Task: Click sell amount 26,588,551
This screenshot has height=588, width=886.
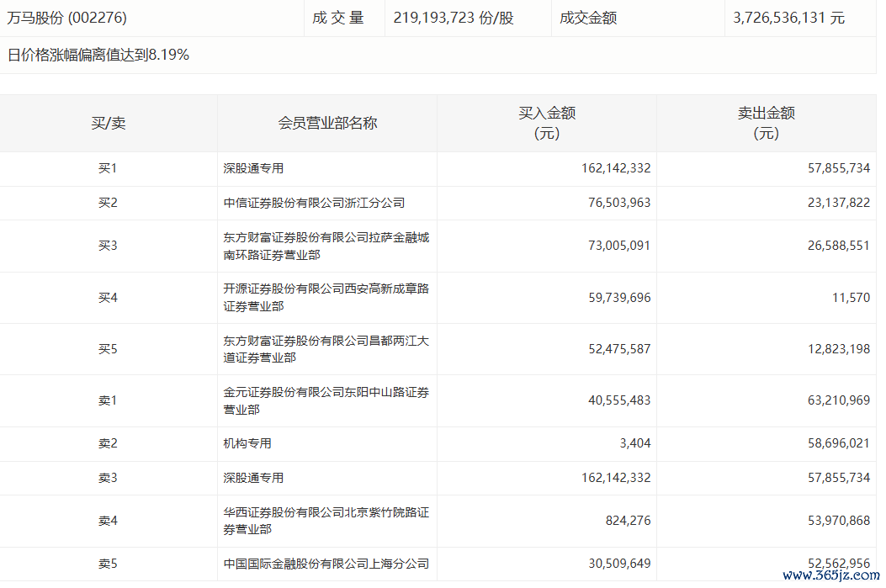Action: [839, 246]
